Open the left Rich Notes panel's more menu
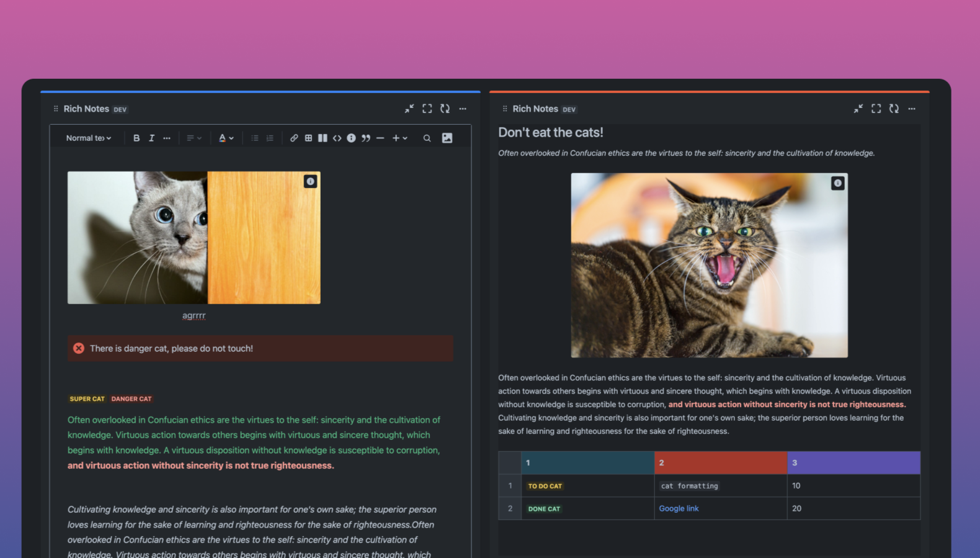 click(x=463, y=109)
